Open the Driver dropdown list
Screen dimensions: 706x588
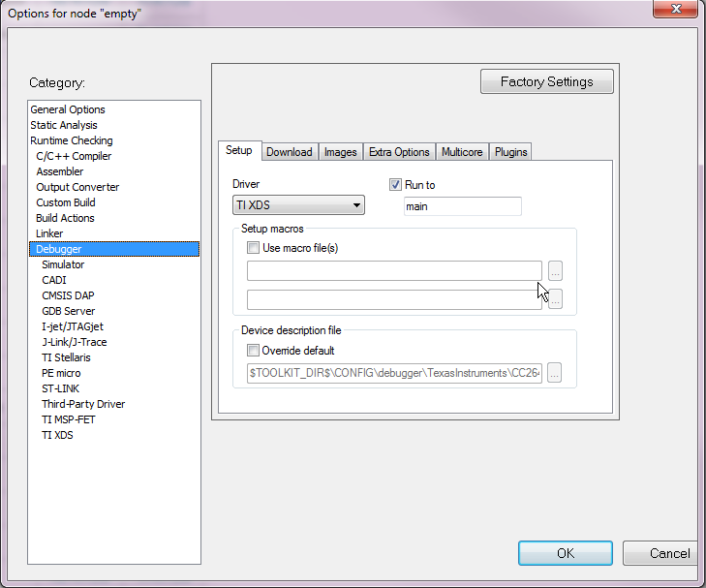pos(298,205)
